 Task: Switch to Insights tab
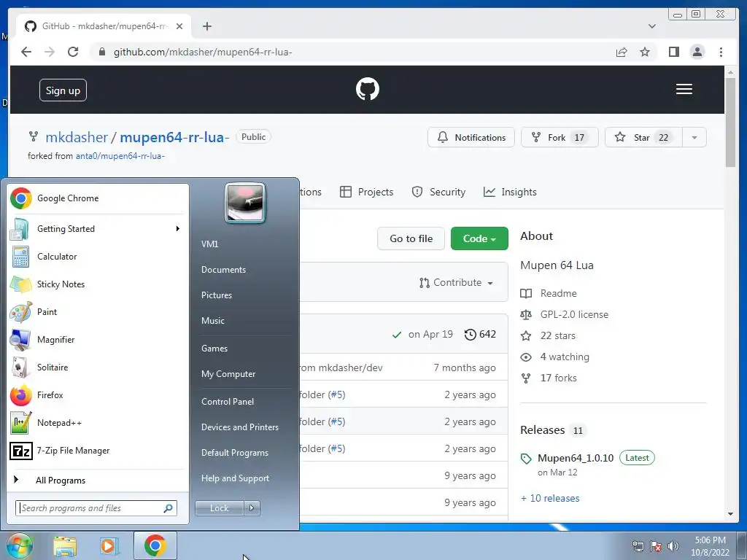pos(510,192)
